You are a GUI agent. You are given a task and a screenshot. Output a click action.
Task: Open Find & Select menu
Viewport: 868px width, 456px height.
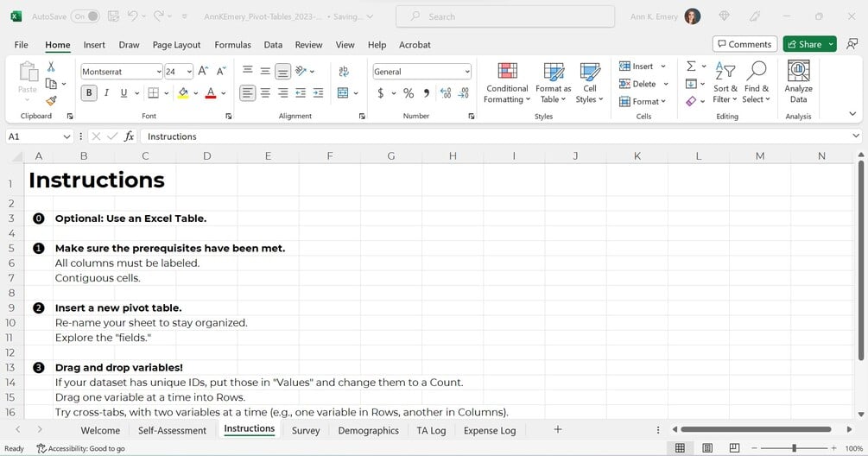click(x=757, y=82)
